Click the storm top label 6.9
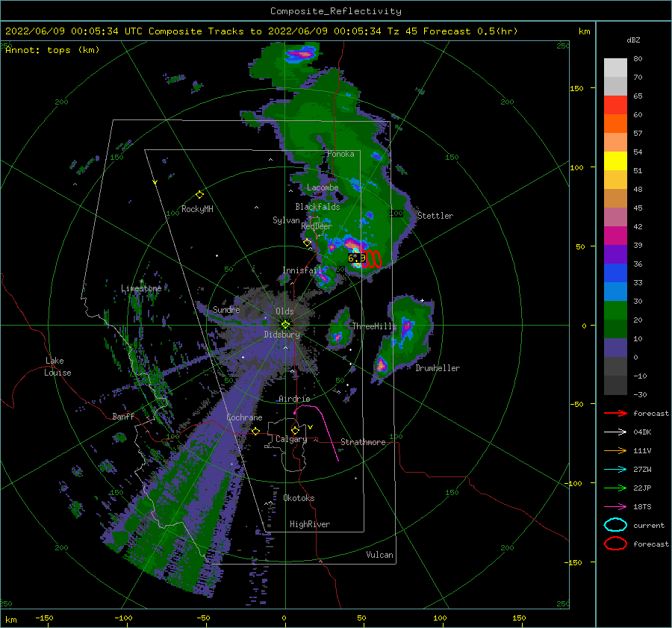This screenshot has width=672, height=628. point(356,258)
